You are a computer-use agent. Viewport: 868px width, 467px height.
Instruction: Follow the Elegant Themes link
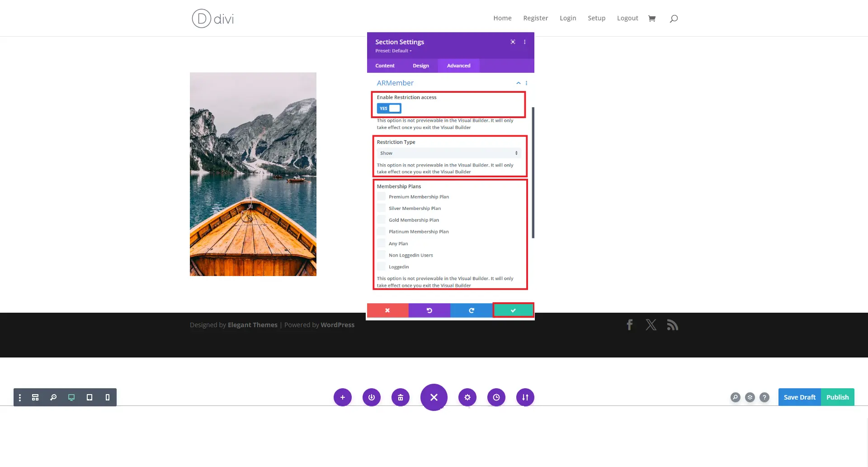pos(253,325)
